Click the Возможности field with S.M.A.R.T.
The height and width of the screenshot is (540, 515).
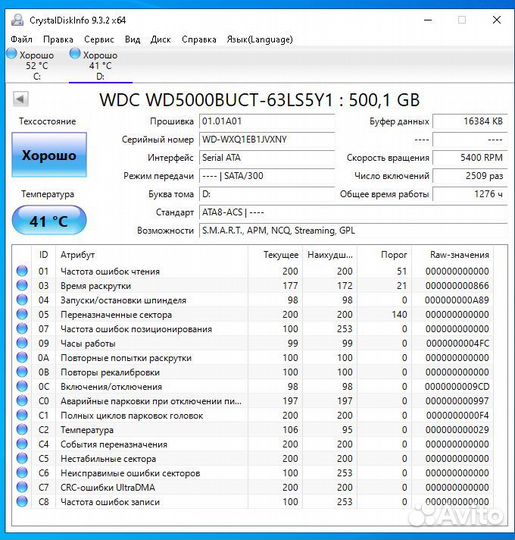(353, 231)
